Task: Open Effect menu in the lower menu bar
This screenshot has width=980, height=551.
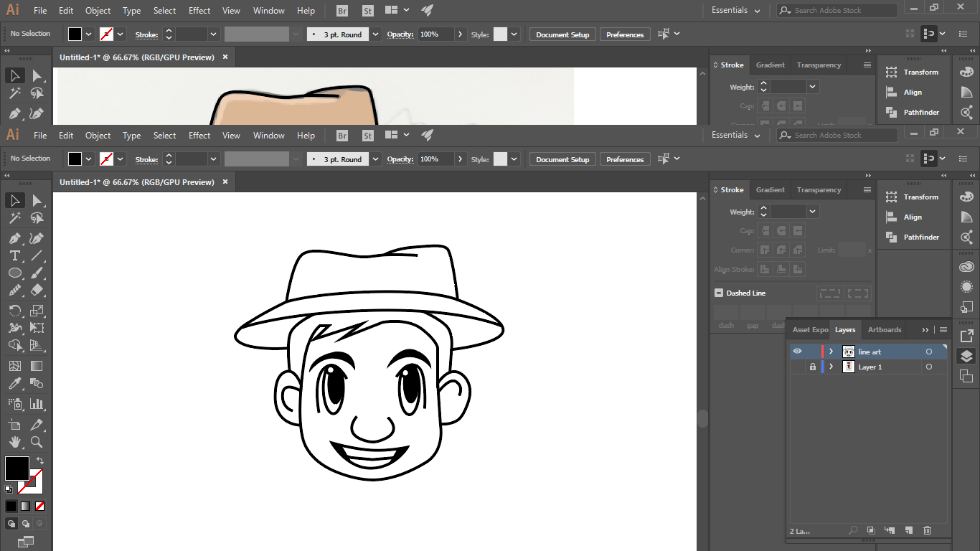Action: click(199, 135)
